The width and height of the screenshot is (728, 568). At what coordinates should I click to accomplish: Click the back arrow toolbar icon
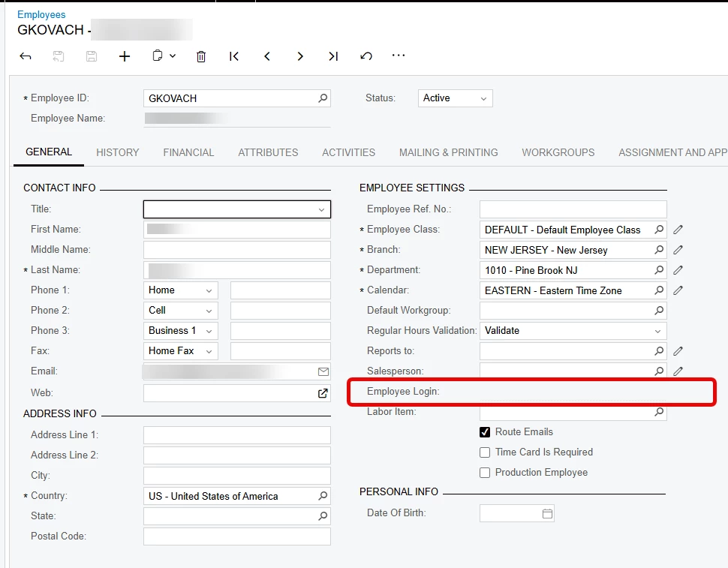click(x=26, y=56)
